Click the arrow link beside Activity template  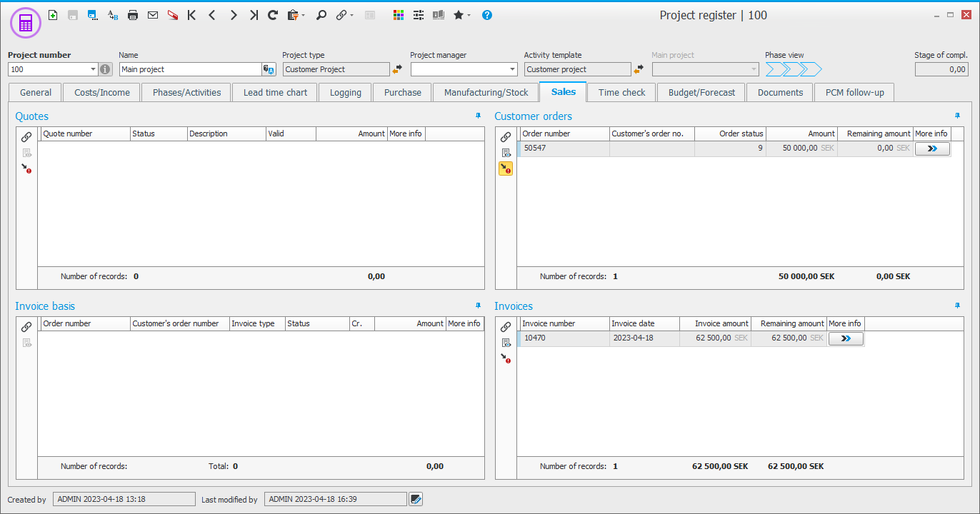pyautogui.click(x=639, y=69)
